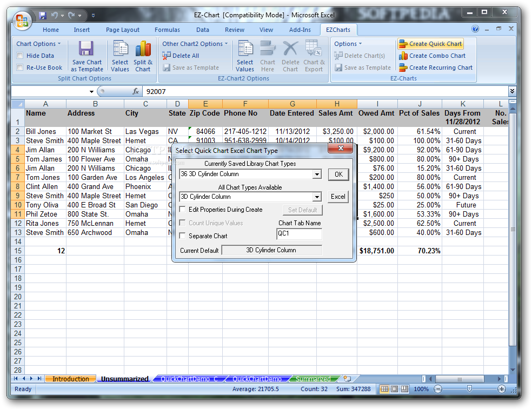Screen dimensions: 532x410
Task: Open the Formulas ribbon tab
Action: click(167, 30)
